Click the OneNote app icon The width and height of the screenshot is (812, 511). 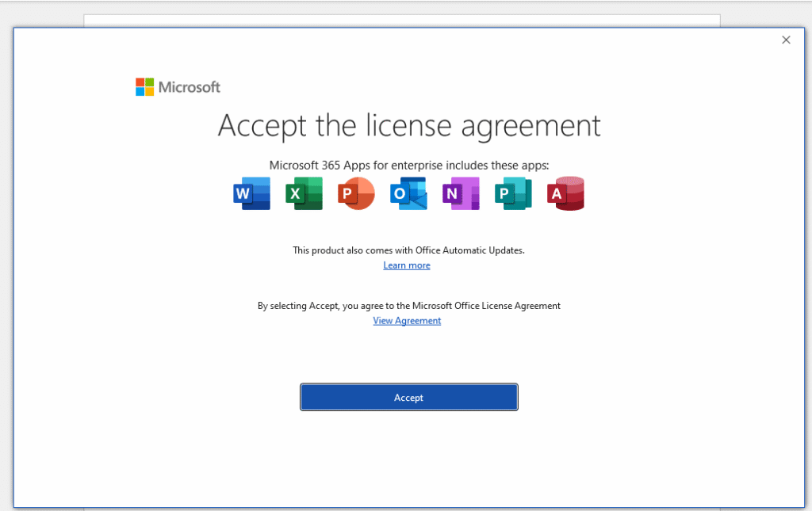coord(461,193)
